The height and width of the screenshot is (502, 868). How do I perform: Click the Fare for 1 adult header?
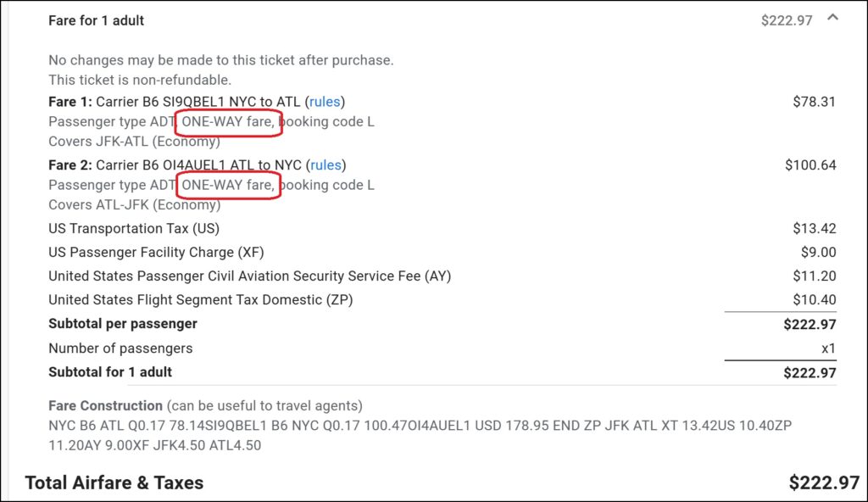(95, 20)
